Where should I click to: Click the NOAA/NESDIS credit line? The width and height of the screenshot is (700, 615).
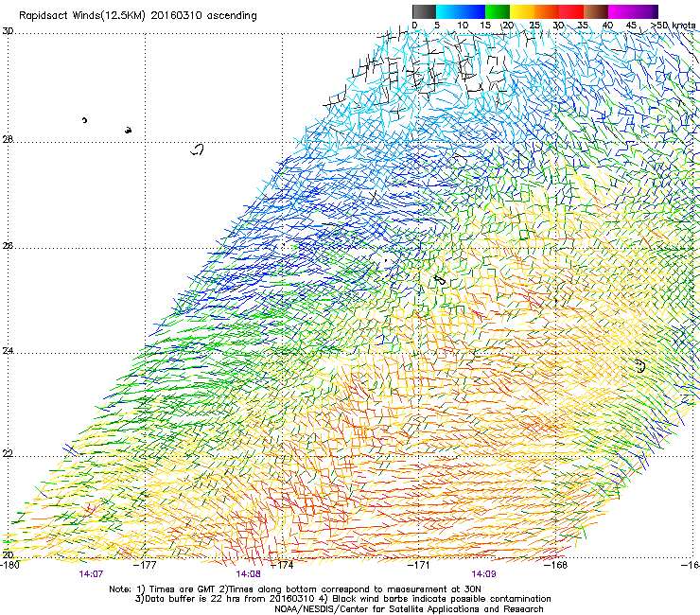click(x=409, y=609)
